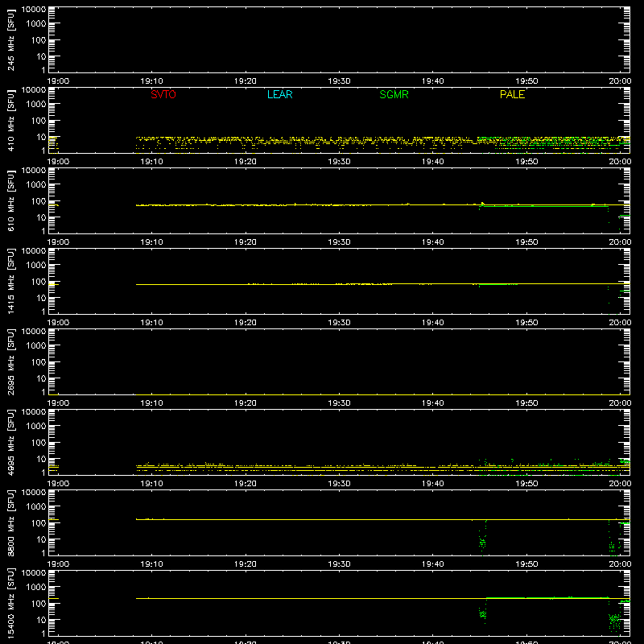Click the 100 tick label on 610 MHz axis
The width and height of the screenshot is (644, 644).
[39, 201]
